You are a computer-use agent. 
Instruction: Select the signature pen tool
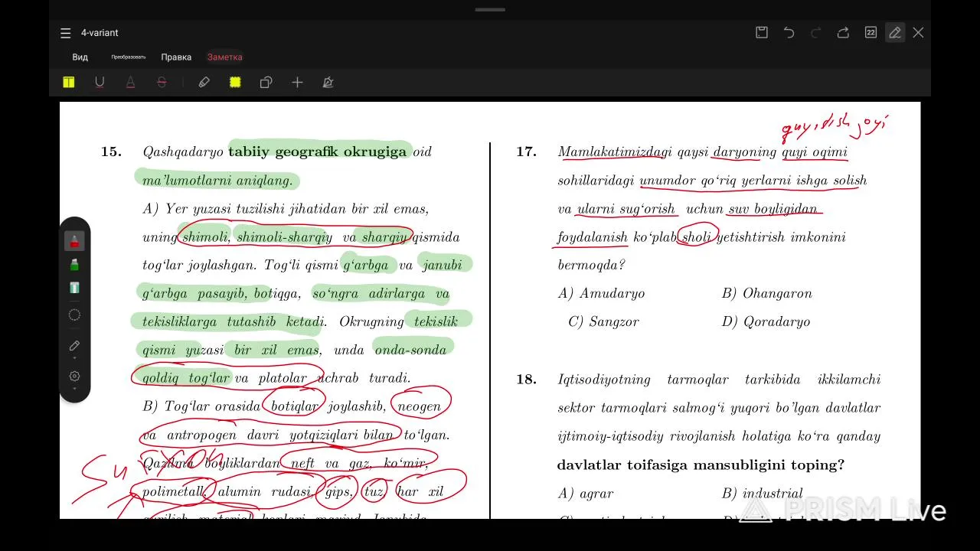[x=328, y=83]
